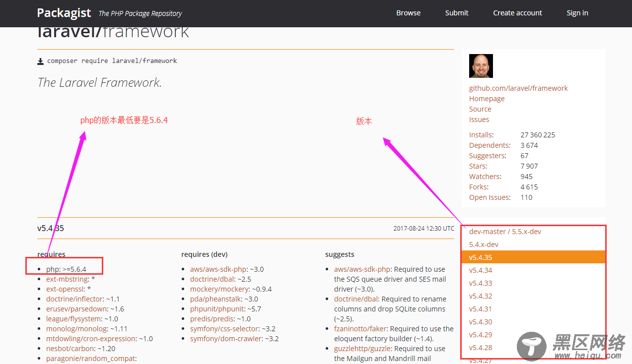Image resolution: width=632 pixels, height=364 pixels.
Task: Open doctrine/dbal in requires (dev)
Action: [212, 279]
